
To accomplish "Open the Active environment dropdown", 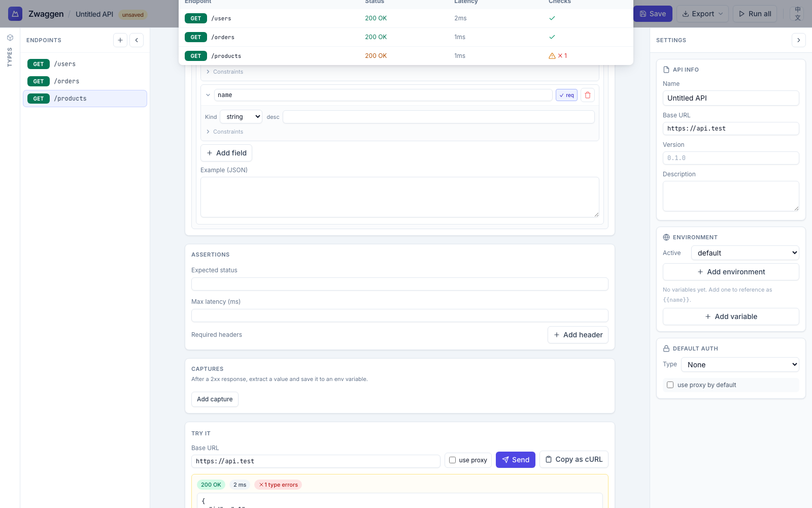I will coord(745,253).
